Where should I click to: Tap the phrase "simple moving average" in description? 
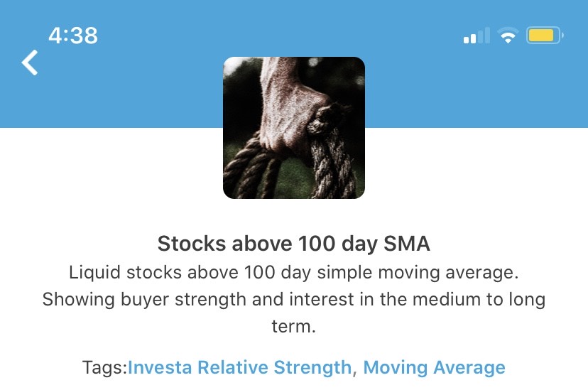pyautogui.click(x=418, y=273)
